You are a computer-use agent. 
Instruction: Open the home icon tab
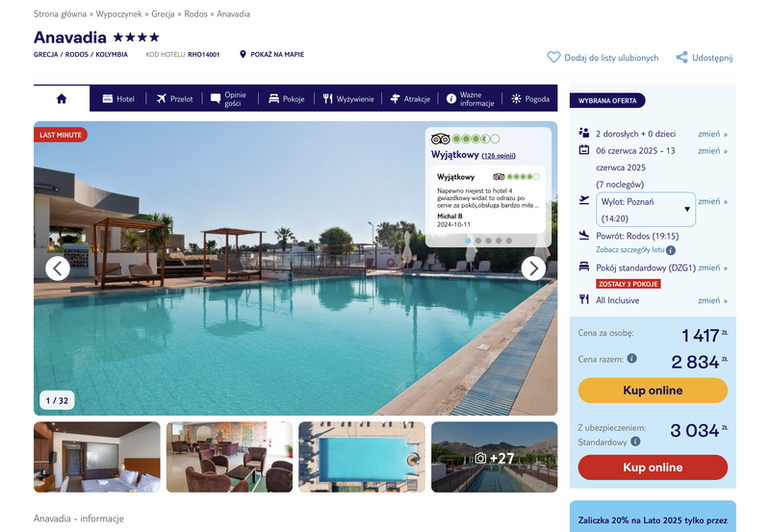point(62,99)
